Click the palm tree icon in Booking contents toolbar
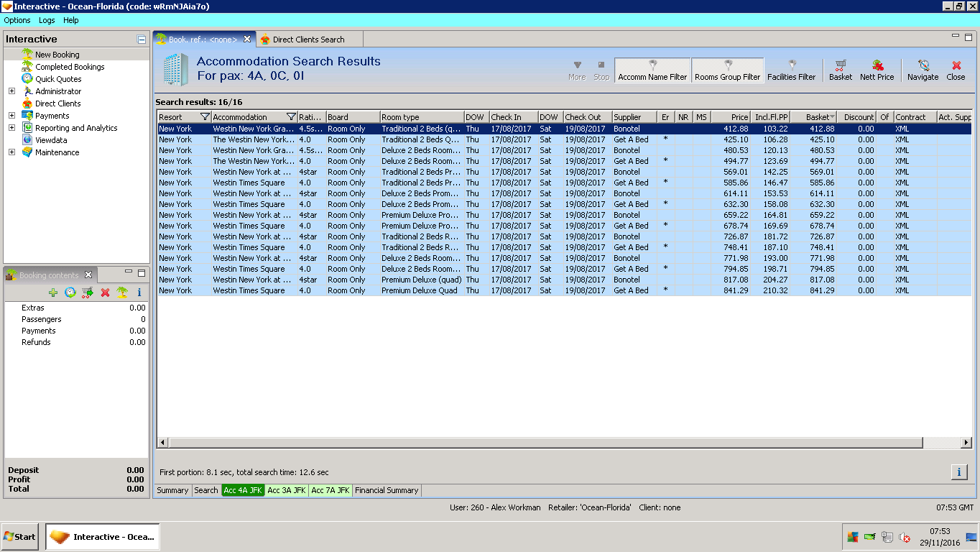980x552 pixels. tap(122, 293)
